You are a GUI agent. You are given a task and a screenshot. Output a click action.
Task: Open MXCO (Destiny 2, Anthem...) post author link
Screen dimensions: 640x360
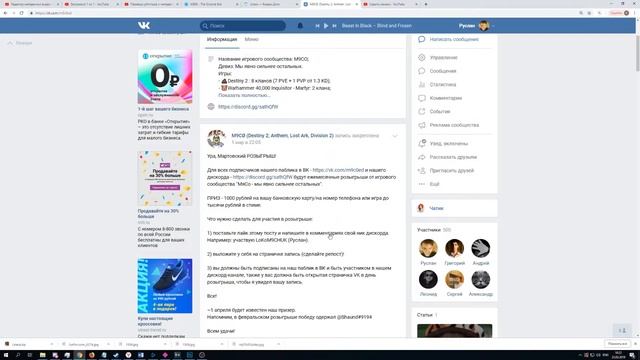(x=282, y=136)
